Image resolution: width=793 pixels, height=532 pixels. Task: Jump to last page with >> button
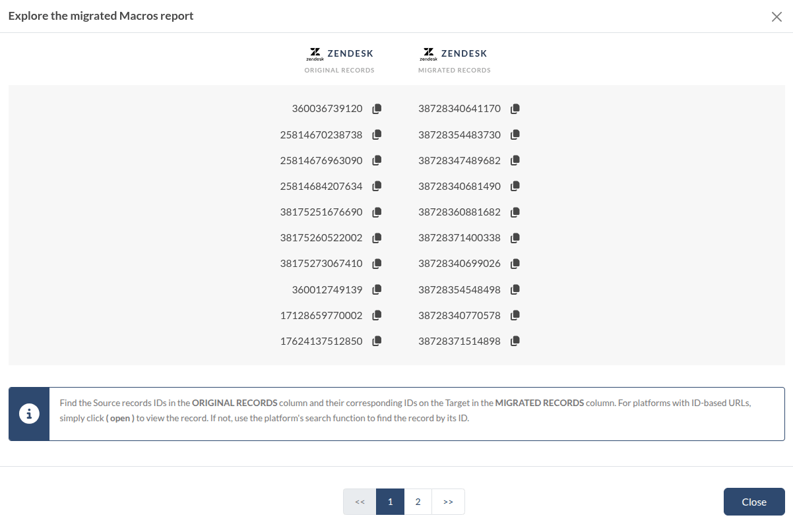(449, 502)
